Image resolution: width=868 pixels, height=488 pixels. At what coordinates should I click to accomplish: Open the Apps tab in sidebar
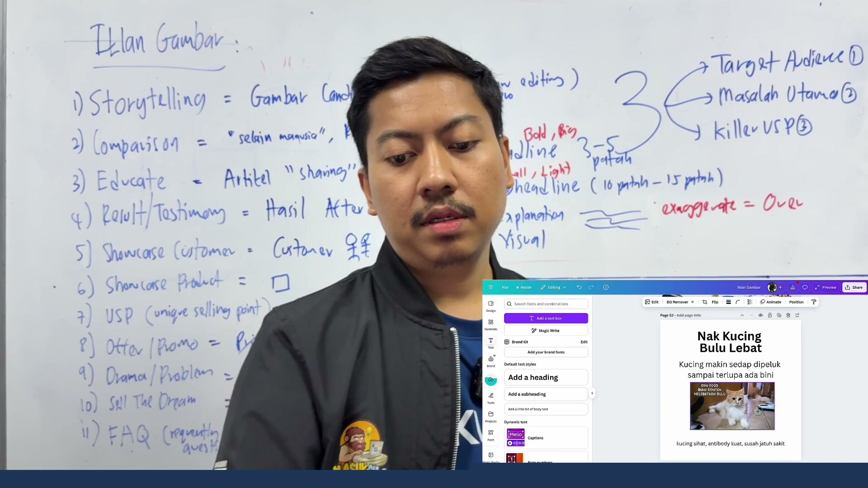491,435
